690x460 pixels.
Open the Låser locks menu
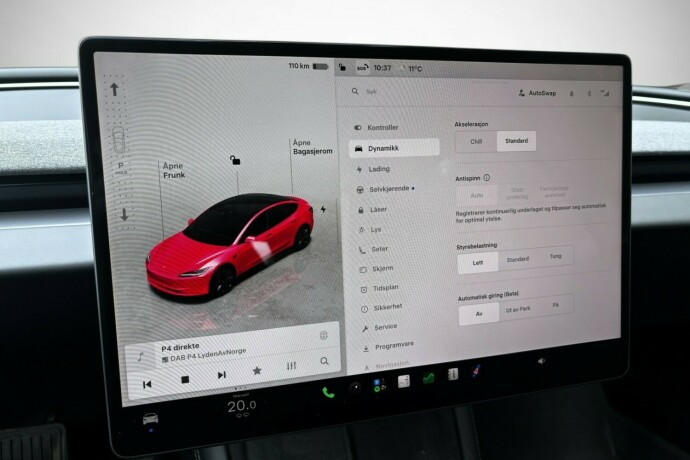point(373,210)
